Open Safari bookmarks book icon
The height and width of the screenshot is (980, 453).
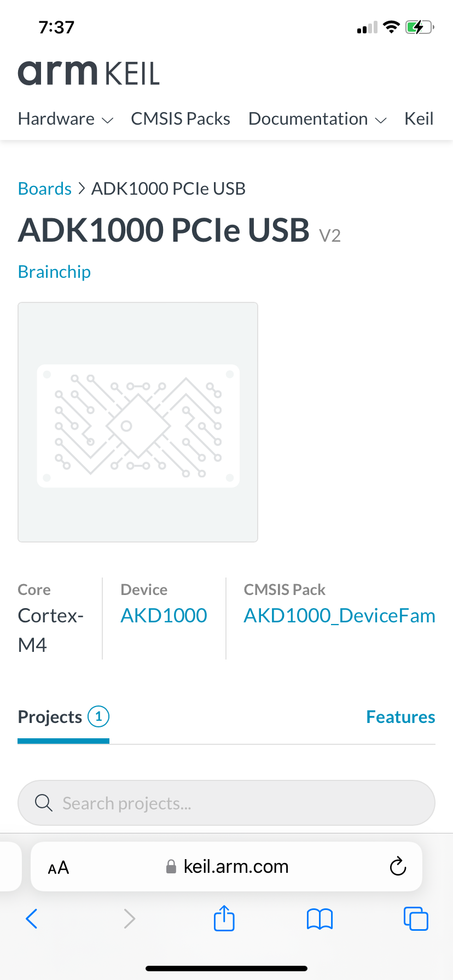pyautogui.click(x=320, y=919)
